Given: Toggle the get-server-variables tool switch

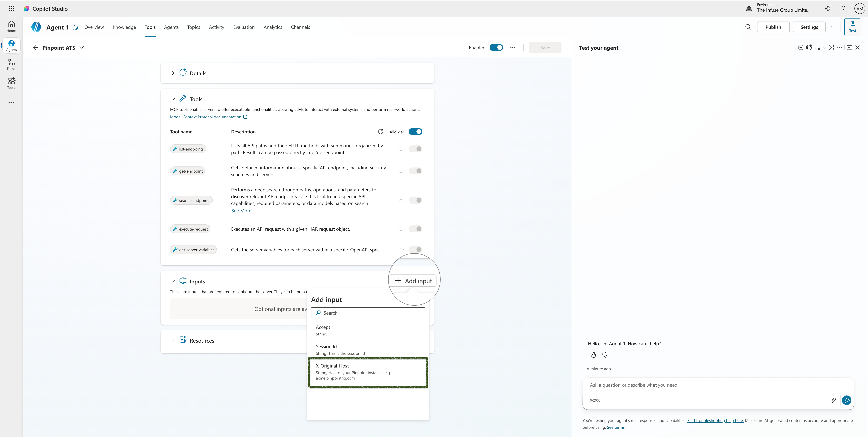Looking at the screenshot, I should [x=415, y=249].
